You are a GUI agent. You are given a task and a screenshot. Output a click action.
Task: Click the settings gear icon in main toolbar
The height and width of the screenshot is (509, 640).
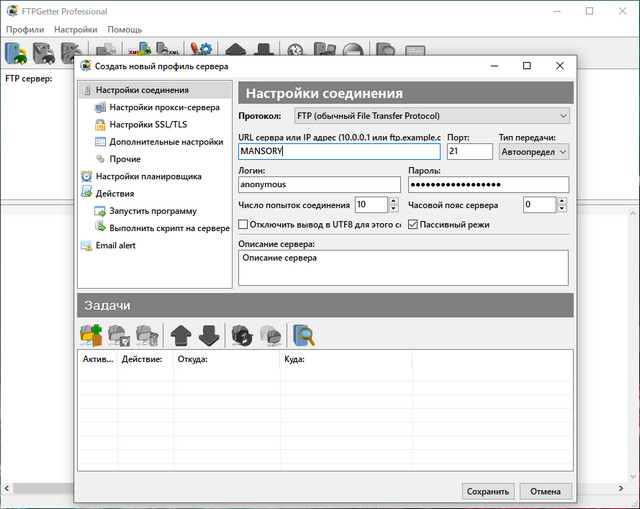[x=202, y=52]
